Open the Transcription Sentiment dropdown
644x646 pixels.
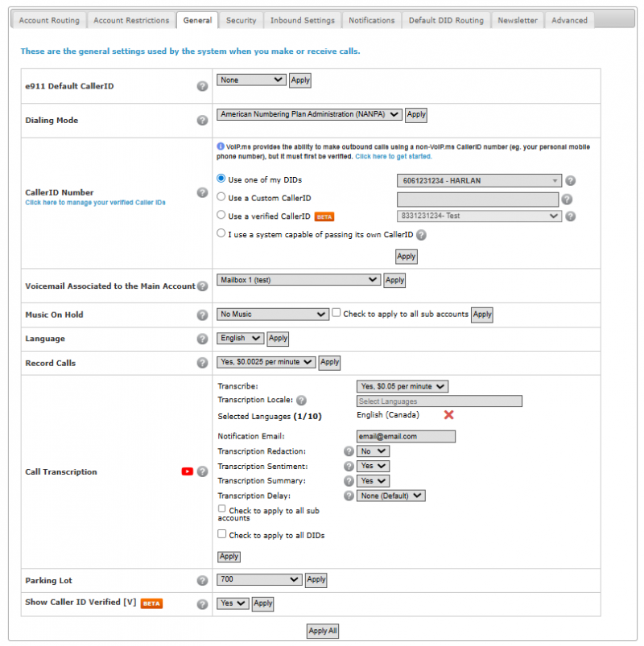pos(374,466)
